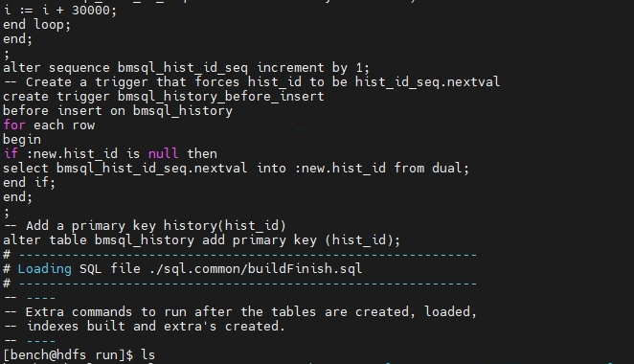Click the purple 'for' keyword
This screenshot has width=634, height=364.
tap(14, 125)
